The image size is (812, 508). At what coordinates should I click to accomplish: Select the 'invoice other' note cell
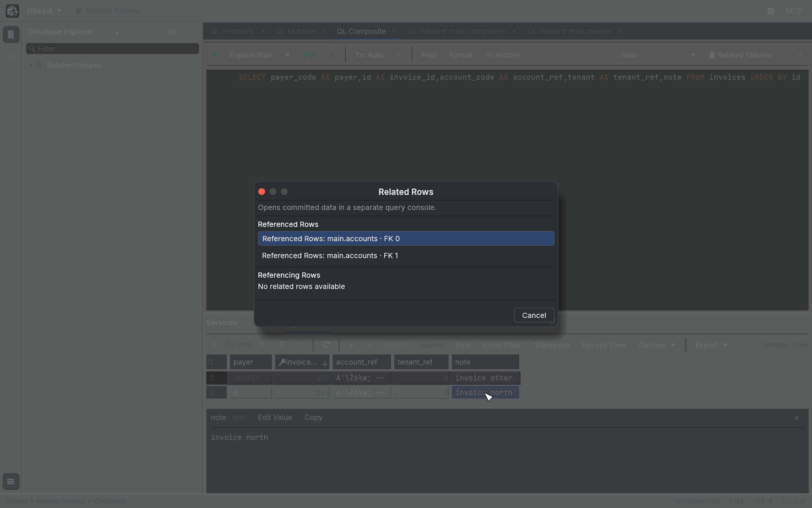coord(485,378)
